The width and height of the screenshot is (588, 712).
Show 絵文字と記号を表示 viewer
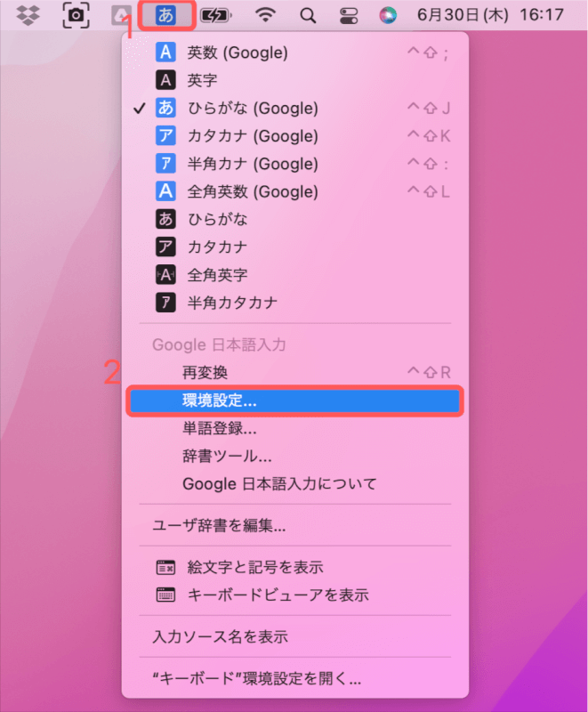coord(295,567)
